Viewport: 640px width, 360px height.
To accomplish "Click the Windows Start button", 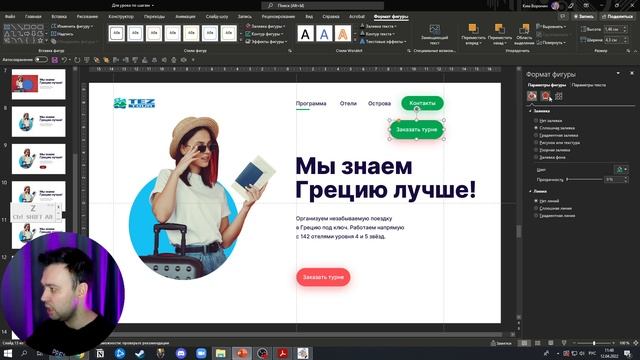I will click(7, 353).
